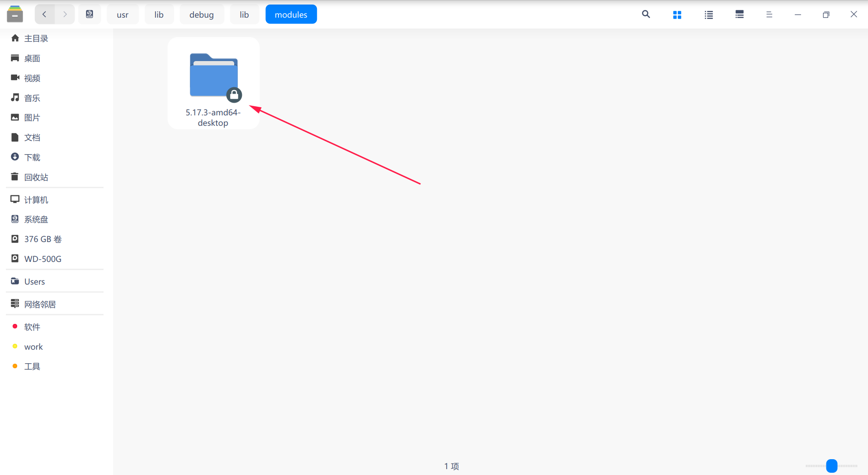The width and height of the screenshot is (868, 475).
Task: Navigate to lib breadcrumb after debug
Action: pos(244,14)
